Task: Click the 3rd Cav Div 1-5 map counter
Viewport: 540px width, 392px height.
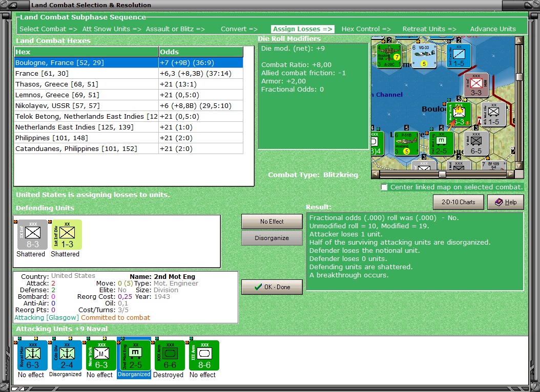Action: [x=459, y=55]
